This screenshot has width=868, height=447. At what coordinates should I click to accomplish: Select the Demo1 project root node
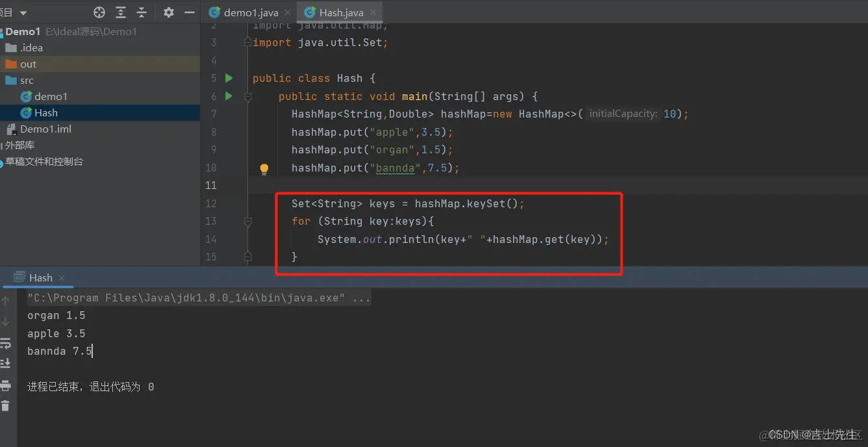[x=23, y=31]
